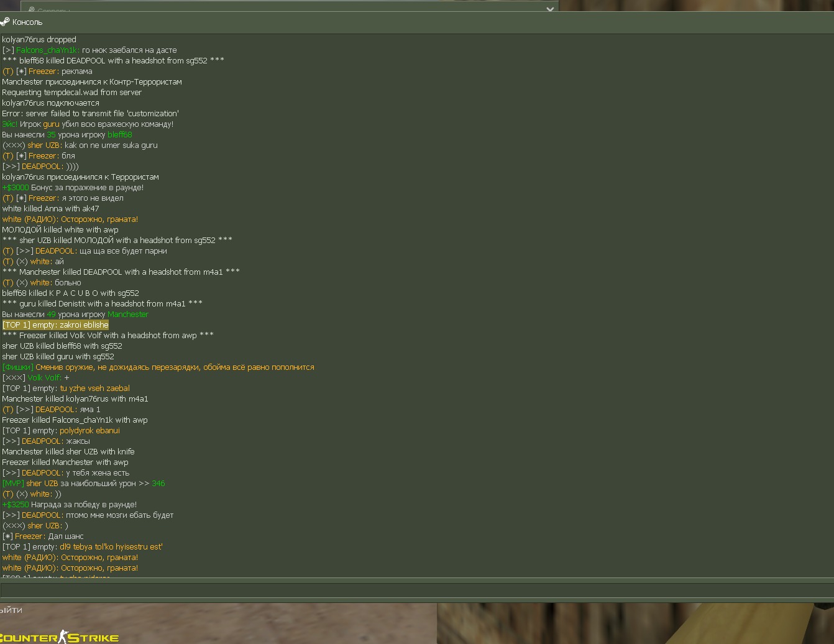Open the combo box behind the console

point(290,7)
